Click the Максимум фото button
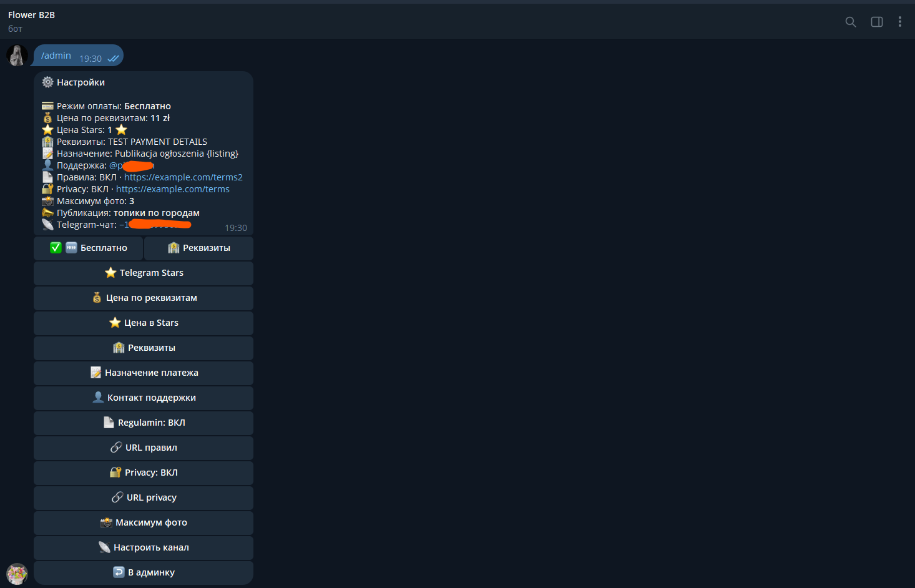This screenshot has height=588, width=915. click(144, 522)
